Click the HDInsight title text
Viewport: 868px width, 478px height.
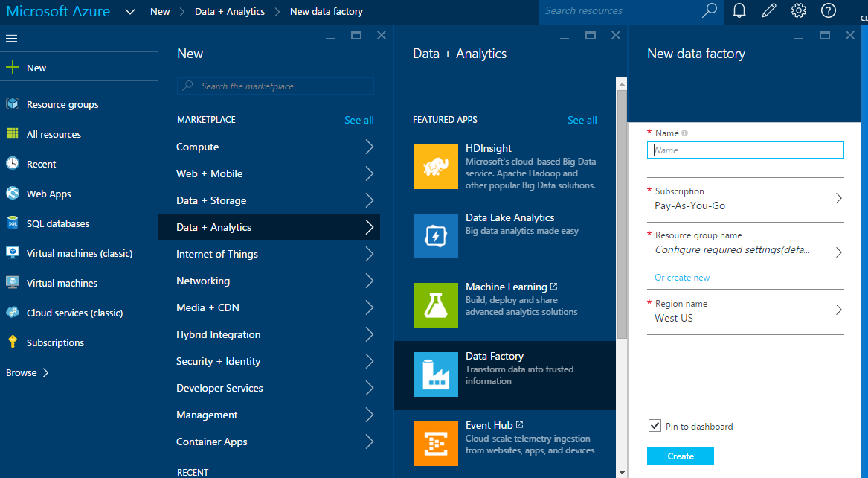coord(488,148)
